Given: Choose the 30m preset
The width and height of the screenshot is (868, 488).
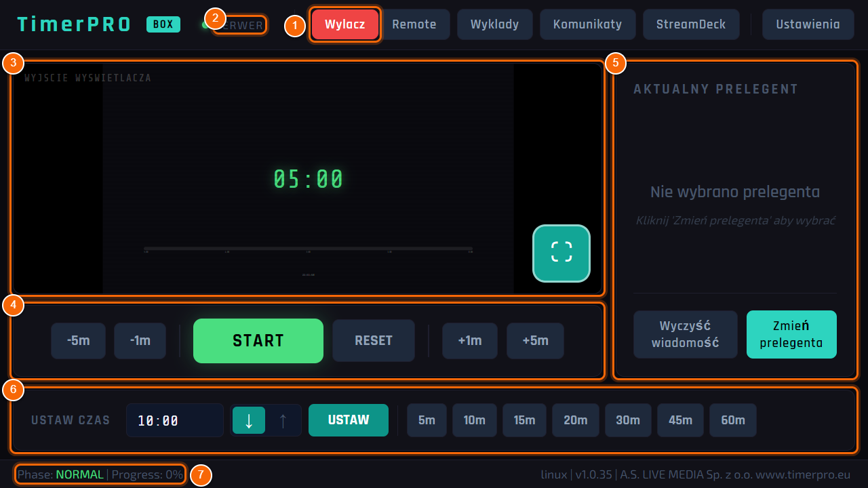Looking at the screenshot, I should click(x=628, y=420).
